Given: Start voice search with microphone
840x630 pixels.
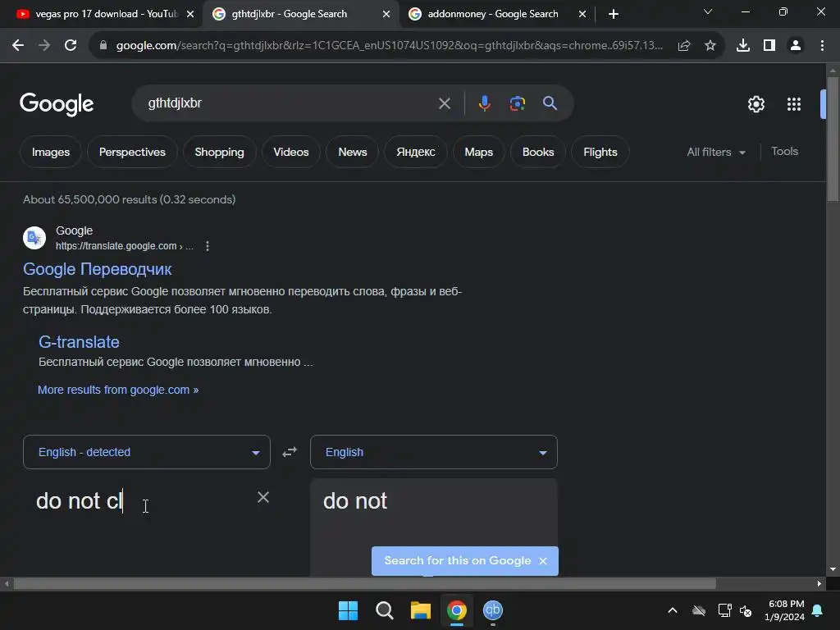Looking at the screenshot, I should (484, 103).
